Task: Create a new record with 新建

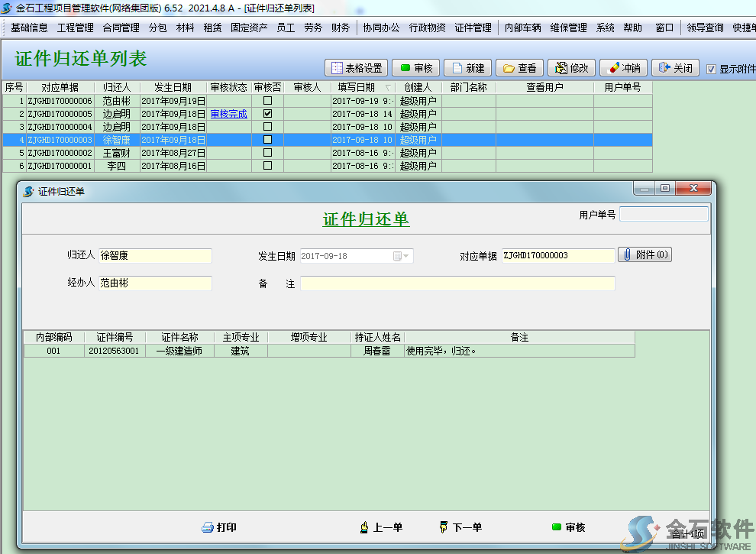Action: pos(467,68)
